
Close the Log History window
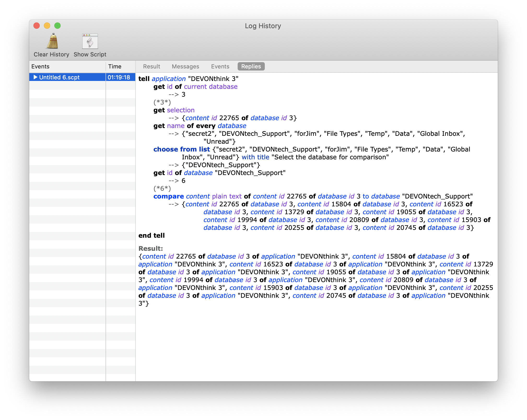coord(37,26)
